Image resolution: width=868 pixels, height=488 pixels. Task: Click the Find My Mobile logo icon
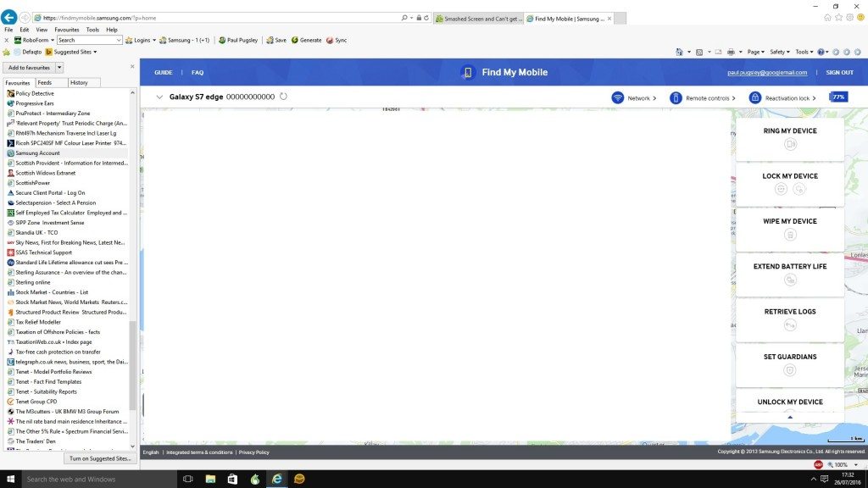(468, 73)
